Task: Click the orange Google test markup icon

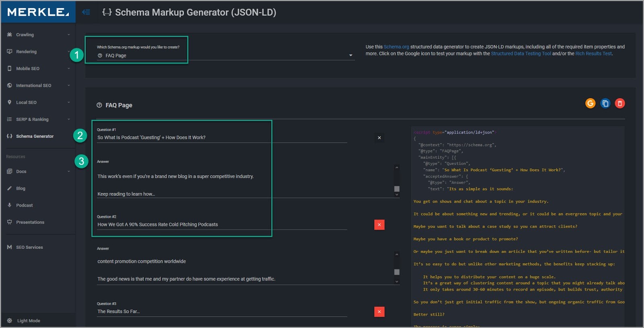Action: coord(590,103)
